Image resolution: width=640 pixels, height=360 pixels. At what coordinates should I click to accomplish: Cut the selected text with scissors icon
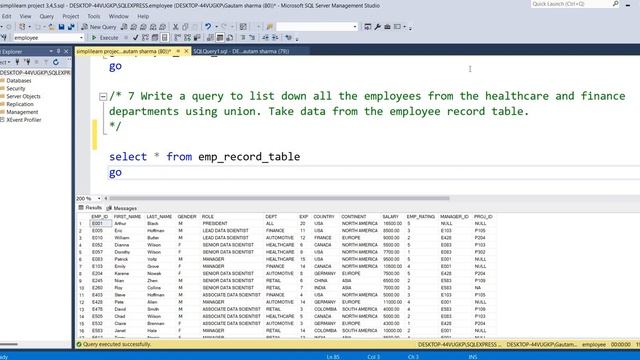tap(176, 27)
